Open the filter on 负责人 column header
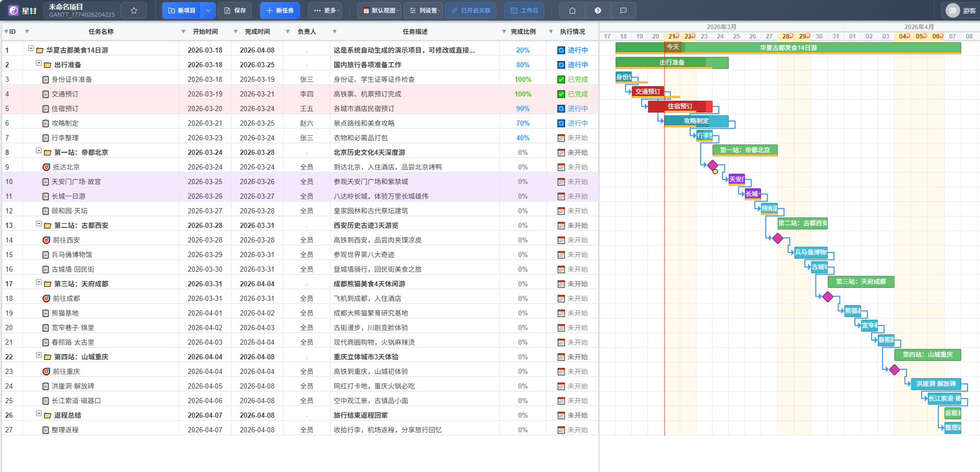The height and width of the screenshot is (472, 980). tap(336, 31)
